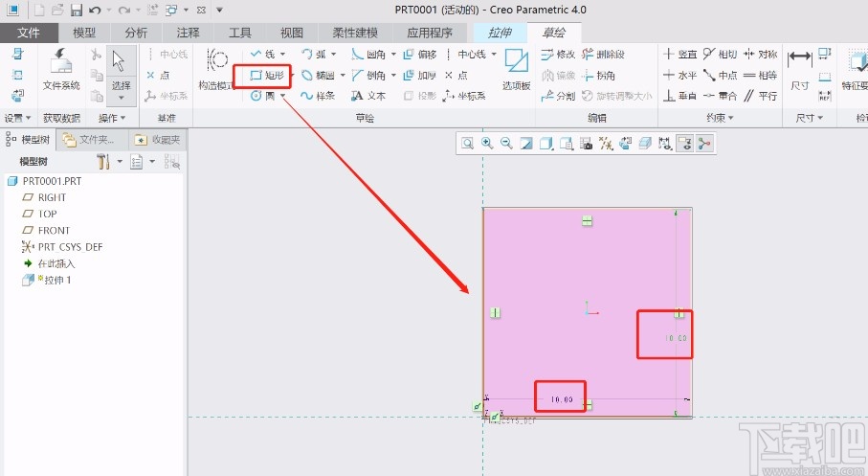Select the Thicken (加厚) tool
Screen dimensions: 868x476
[x=420, y=76]
